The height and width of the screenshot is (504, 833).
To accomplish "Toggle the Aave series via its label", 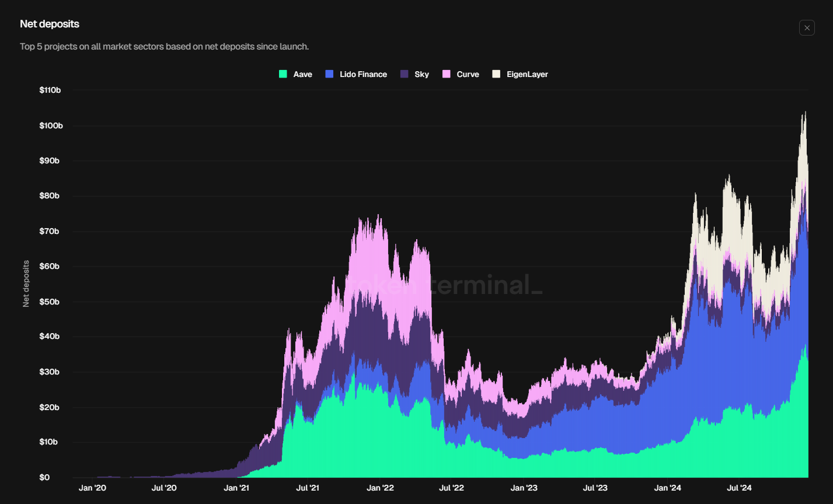I will [302, 74].
